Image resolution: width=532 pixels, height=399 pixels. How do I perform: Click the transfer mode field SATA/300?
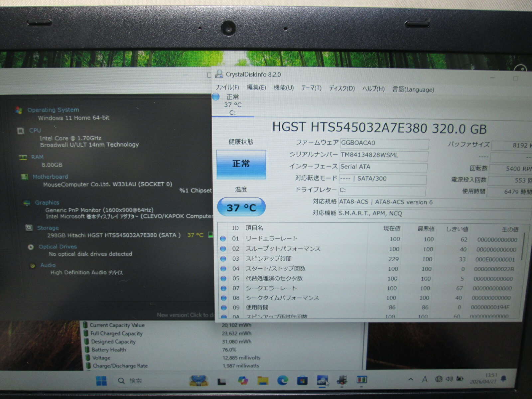tap(383, 179)
